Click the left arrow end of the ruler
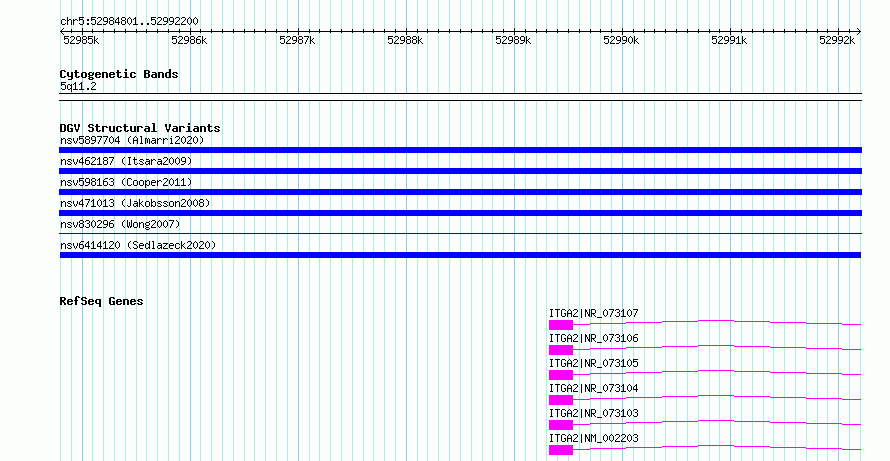 pyautogui.click(x=62, y=32)
